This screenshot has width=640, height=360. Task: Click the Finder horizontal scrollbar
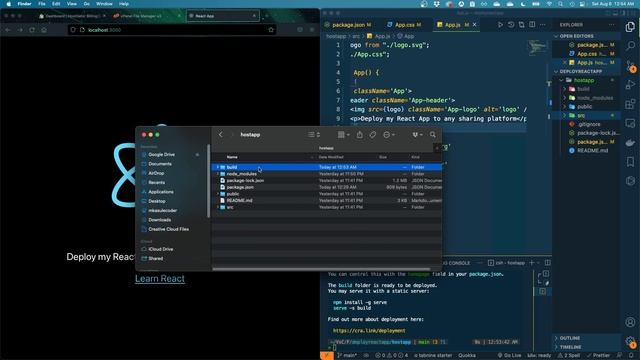pos(321,269)
